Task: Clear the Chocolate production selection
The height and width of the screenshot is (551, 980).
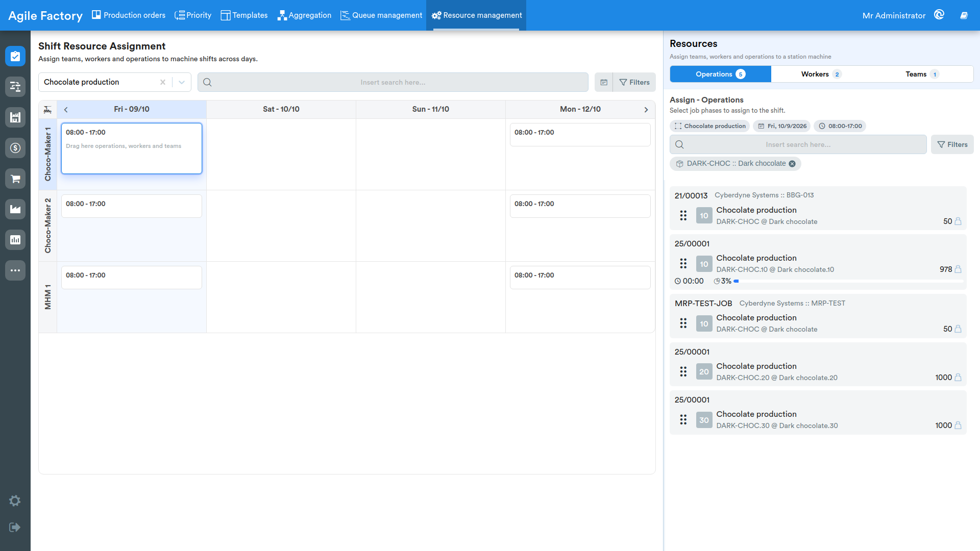Action: 163,82
